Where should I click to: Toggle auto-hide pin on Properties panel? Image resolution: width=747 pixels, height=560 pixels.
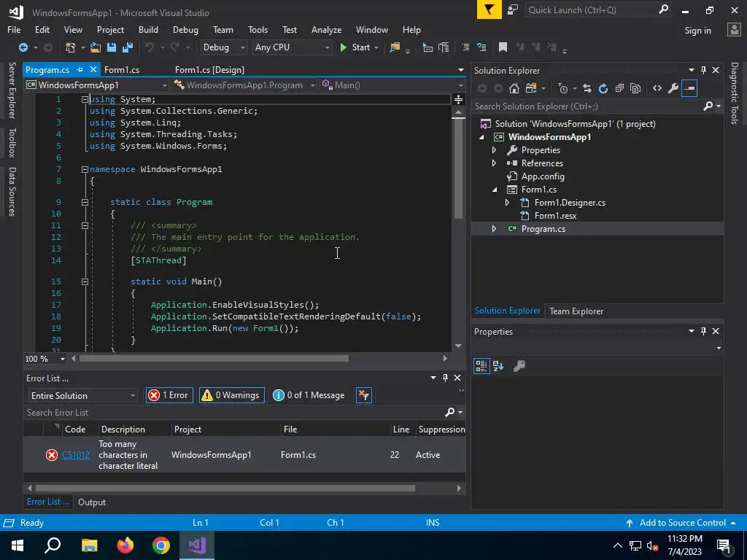coord(704,331)
